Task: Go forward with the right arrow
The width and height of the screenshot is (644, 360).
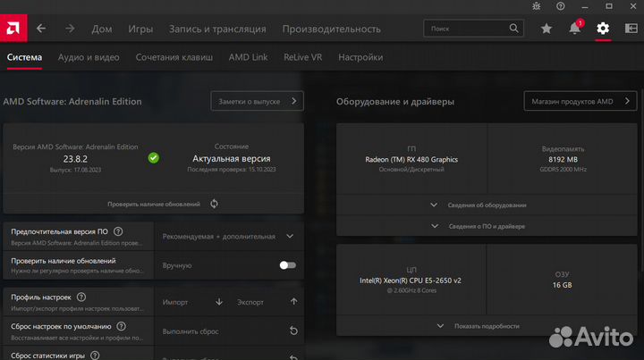Action: click(70, 29)
